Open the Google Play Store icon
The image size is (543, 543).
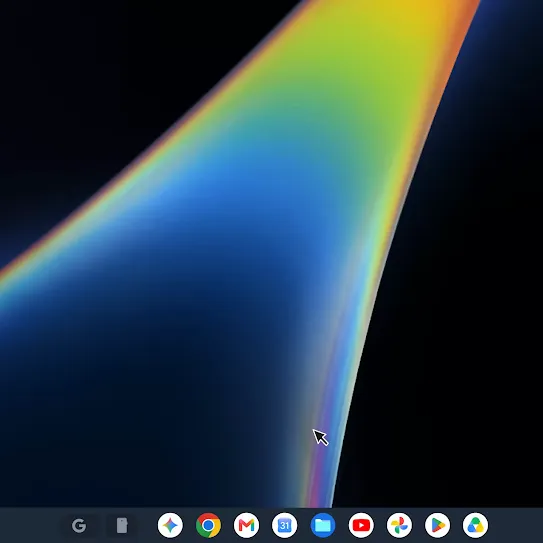[x=437, y=526]
